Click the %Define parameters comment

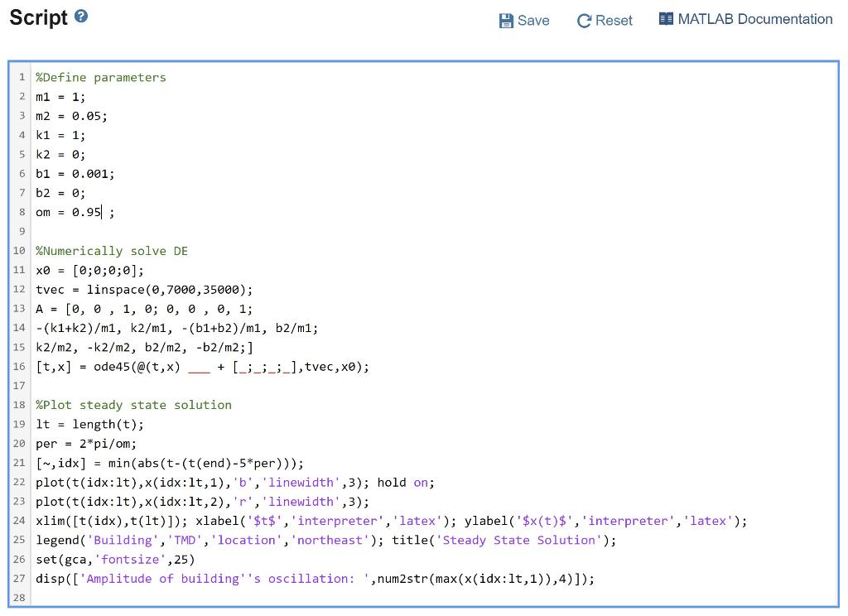point(100,77)
